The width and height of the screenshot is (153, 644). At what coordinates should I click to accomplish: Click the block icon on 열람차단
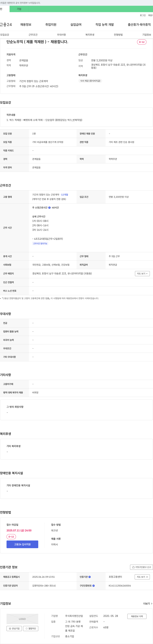pos(27,628)
